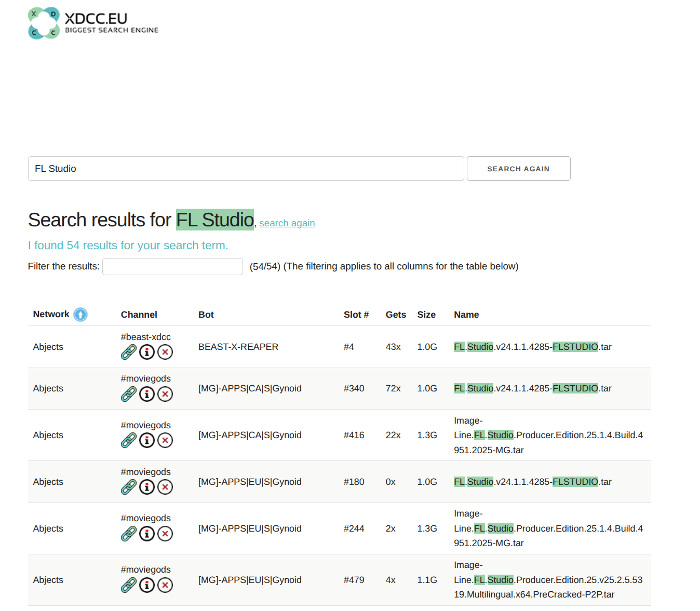
Task: Click the SEARCH AGAIN button
Action: point(518,169)
